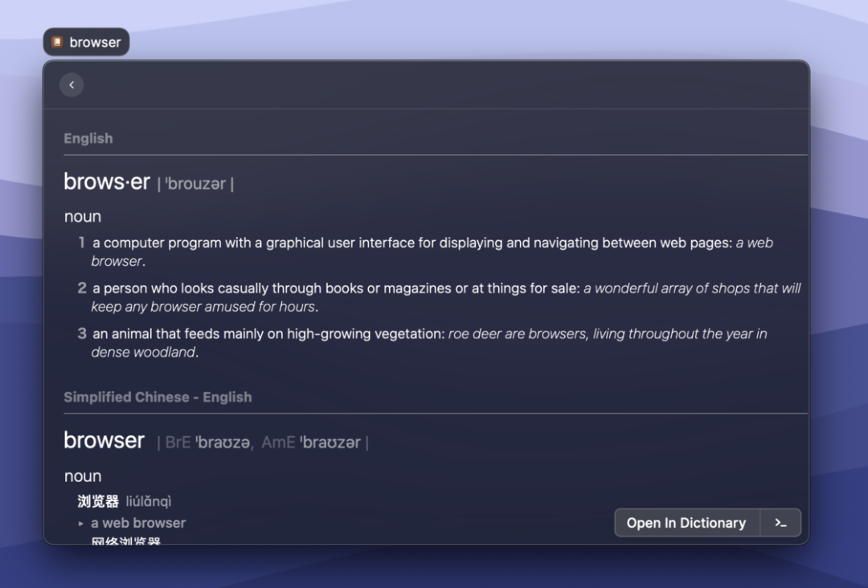Image resolution: width=868 pixels, height=588 pixels.
Task: Click the "a web browser" sub-entry text
Action: [138, 523]
